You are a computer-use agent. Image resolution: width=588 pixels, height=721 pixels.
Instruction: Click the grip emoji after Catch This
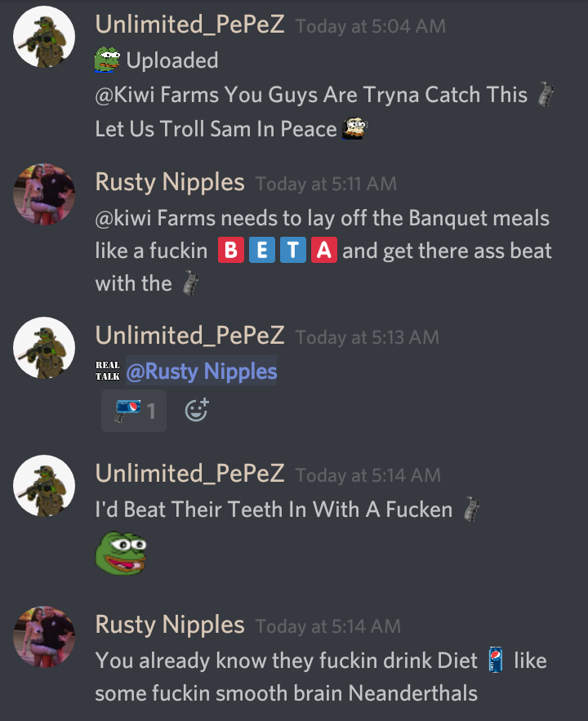pos(546,94)
